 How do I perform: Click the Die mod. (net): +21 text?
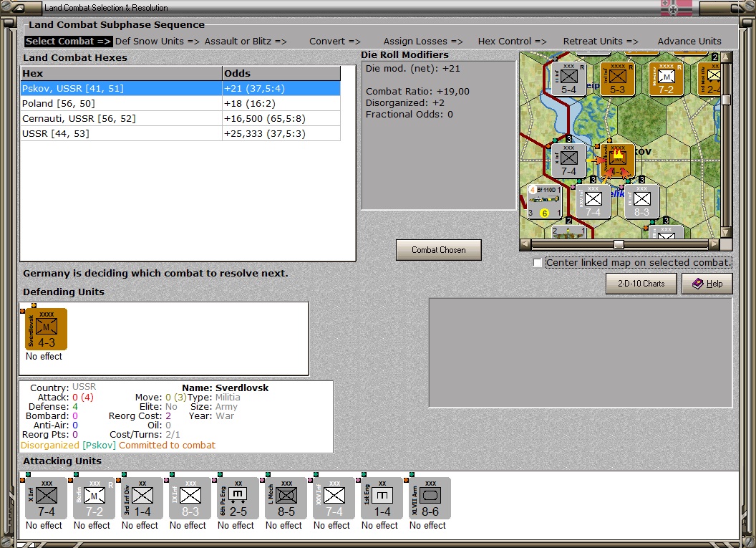point(412,69)
